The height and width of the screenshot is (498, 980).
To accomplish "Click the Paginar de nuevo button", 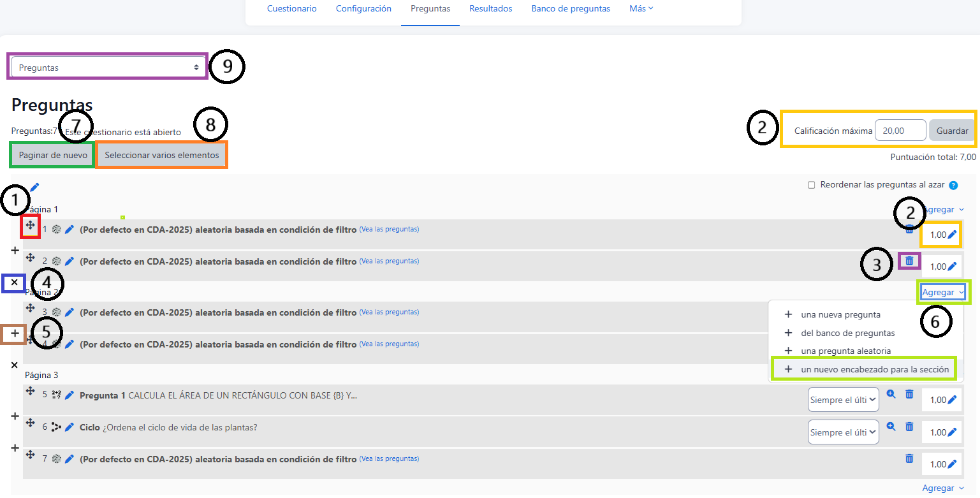I will tap(53, 155).
